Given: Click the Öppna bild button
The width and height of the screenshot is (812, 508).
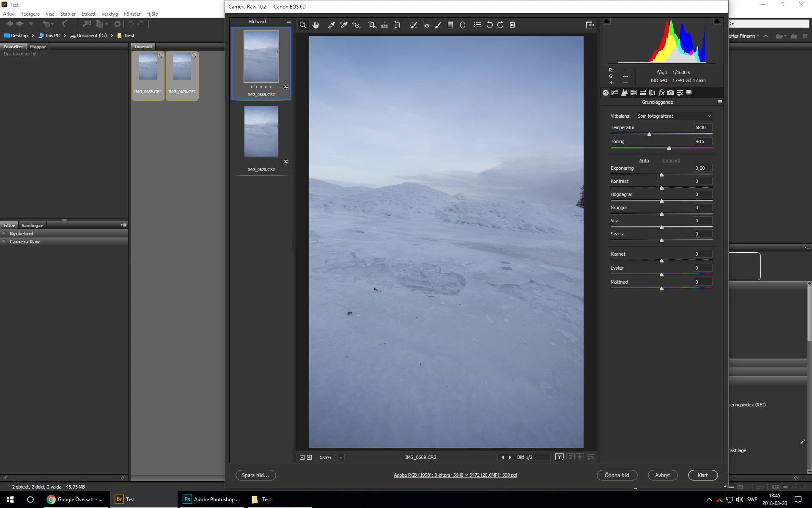Looking at the screenshot, I should pos(617,475).
